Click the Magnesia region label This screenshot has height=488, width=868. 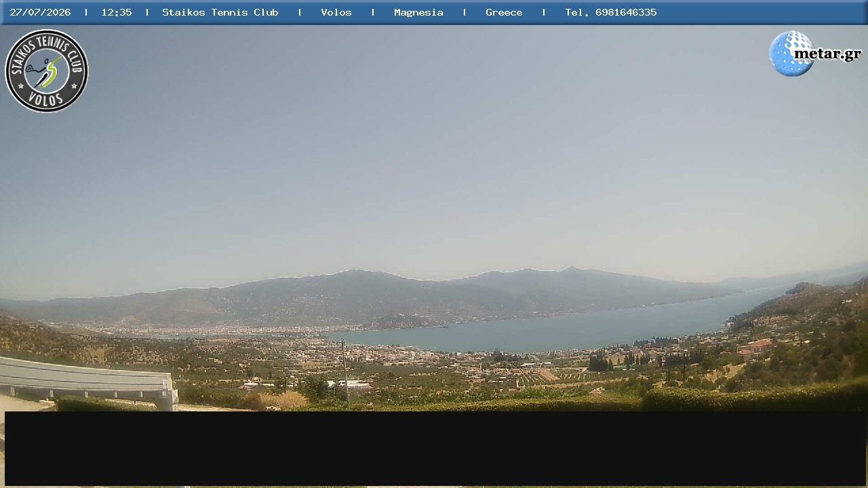pyautogui.click(x=418, y=12)
